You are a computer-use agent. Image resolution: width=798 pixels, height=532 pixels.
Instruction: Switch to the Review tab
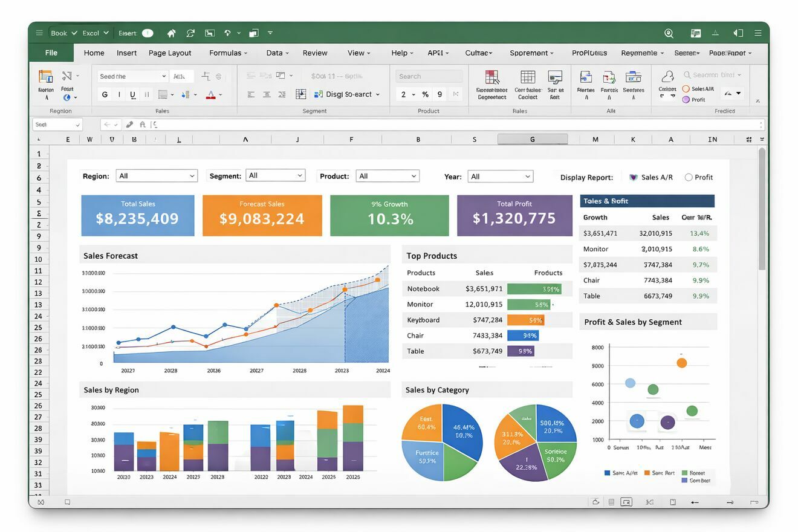coord(315,53)
